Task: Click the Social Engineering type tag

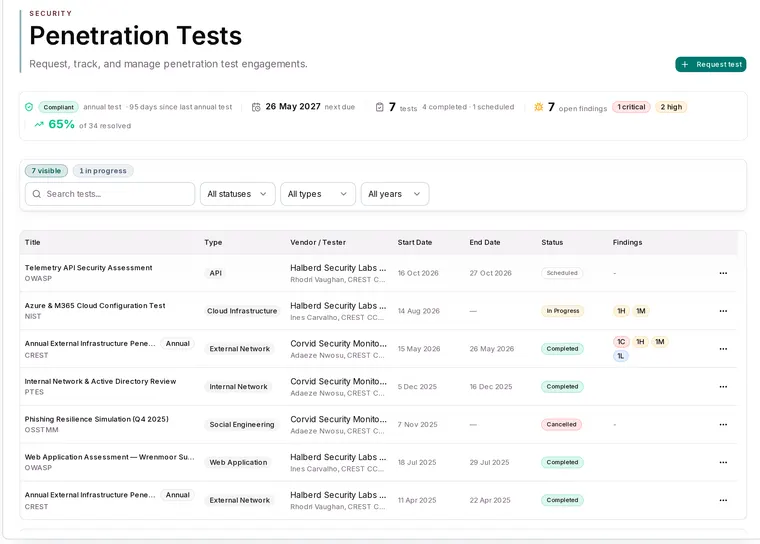Action: [x=242, y=424]
